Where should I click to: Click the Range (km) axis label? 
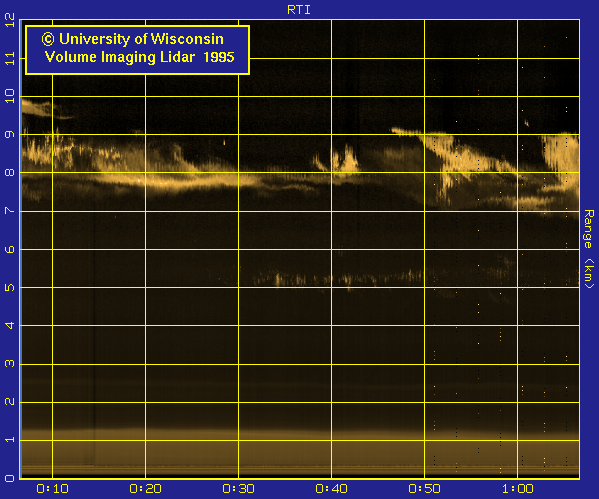(x=589, y=249)
